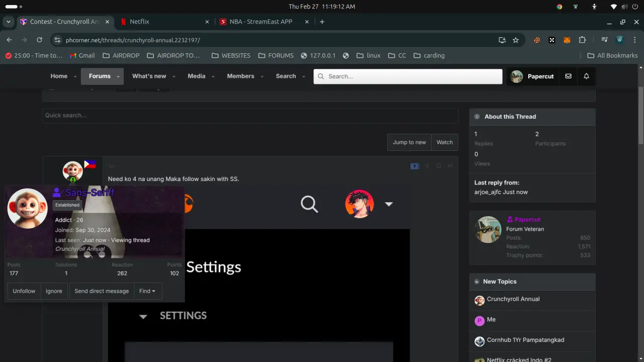This screenshot has width=644, height=362.
Task: Click the Sans-Seriff avatar in user card
Action: pyautogui.click(x=28, y=209)
